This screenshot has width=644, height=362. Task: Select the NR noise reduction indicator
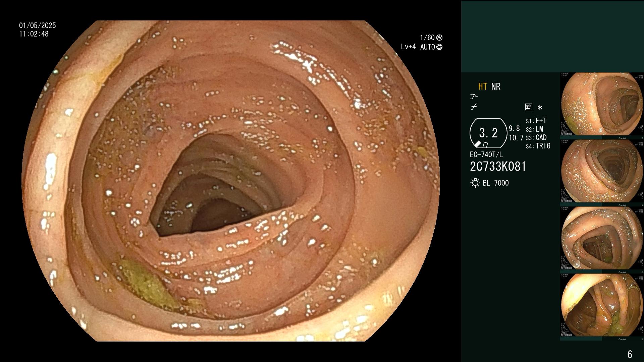point(496,86)
